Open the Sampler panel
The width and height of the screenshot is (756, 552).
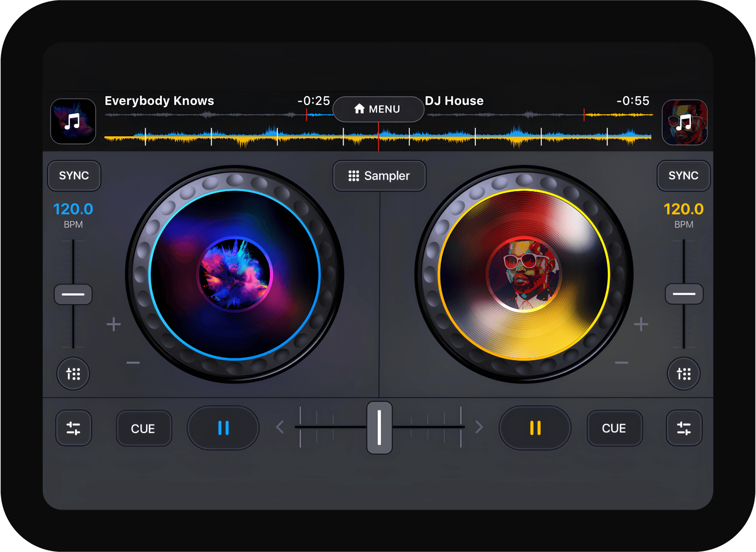click(379, 176)
